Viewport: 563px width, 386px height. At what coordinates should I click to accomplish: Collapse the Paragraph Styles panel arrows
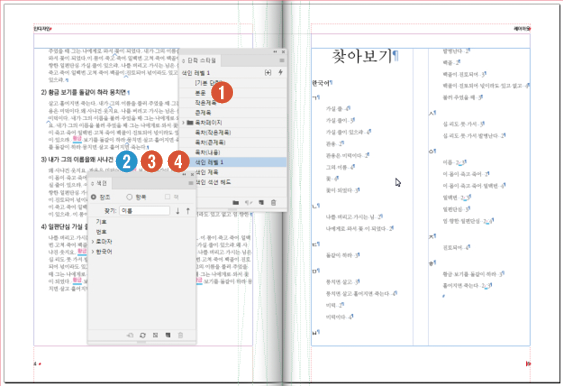[275, 52]
